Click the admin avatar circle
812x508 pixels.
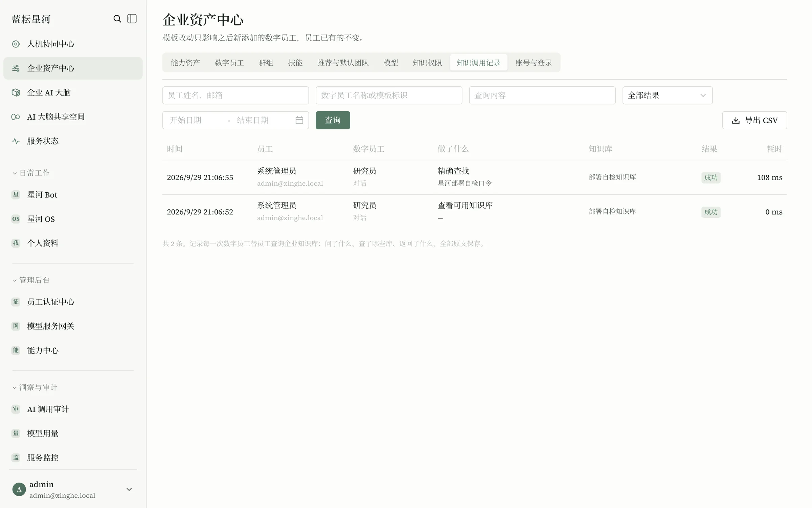click(19, 489)
